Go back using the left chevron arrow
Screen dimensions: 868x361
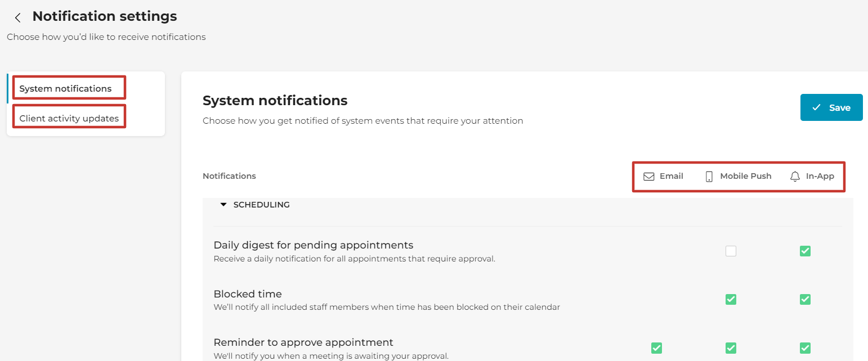(x=18, y=17)
